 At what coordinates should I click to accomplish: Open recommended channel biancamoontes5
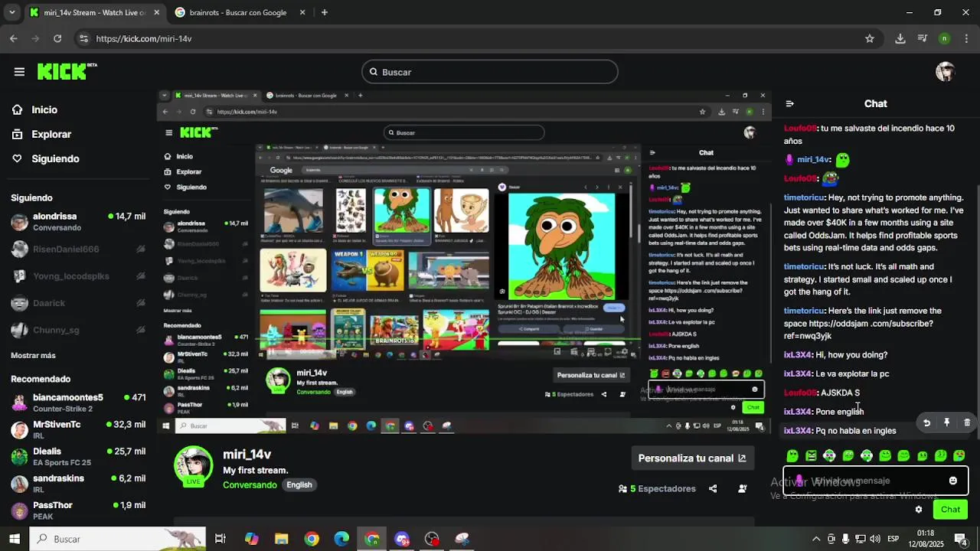[x=78, y=403]
